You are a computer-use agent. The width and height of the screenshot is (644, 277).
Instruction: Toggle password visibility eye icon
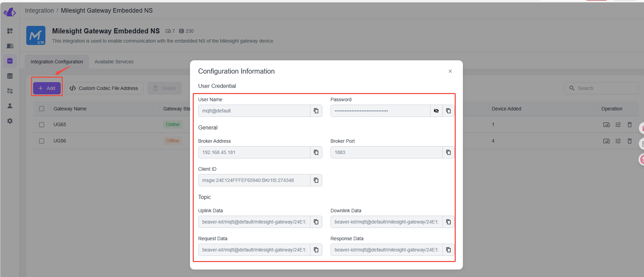click(436, 111)
